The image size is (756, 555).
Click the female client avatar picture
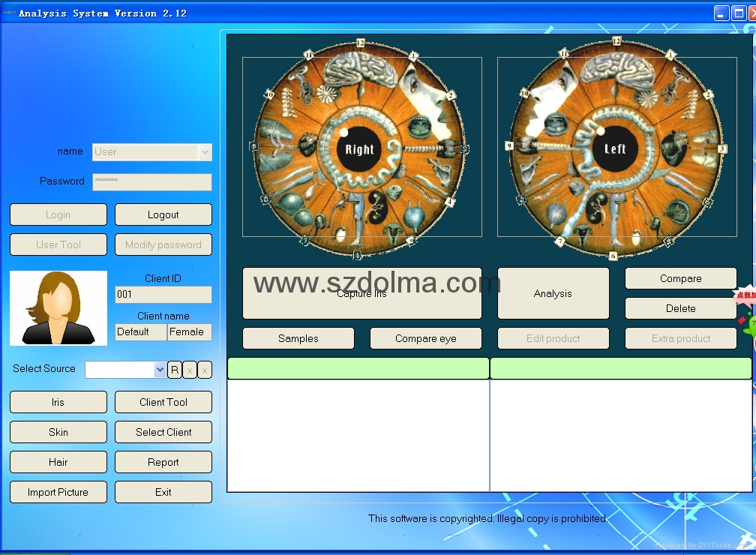(x=58, y=307)
